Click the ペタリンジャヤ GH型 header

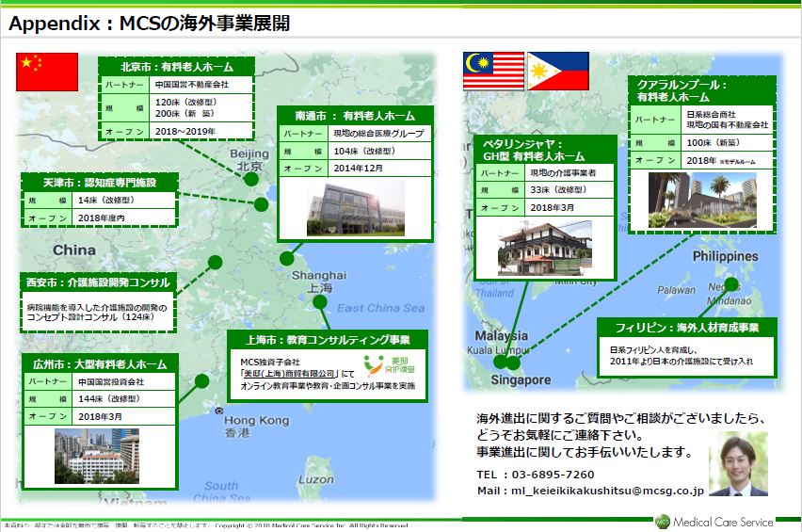click(545, 150)
